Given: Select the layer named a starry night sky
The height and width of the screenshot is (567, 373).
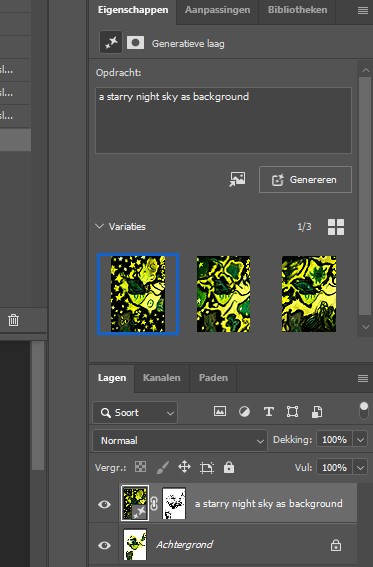Looking at the screenshot, I should 269,504.
